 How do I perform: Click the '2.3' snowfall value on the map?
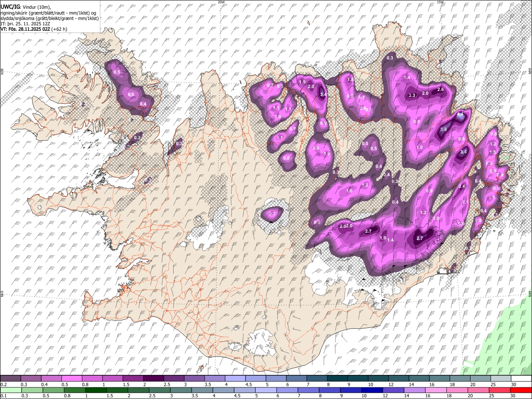412,96
